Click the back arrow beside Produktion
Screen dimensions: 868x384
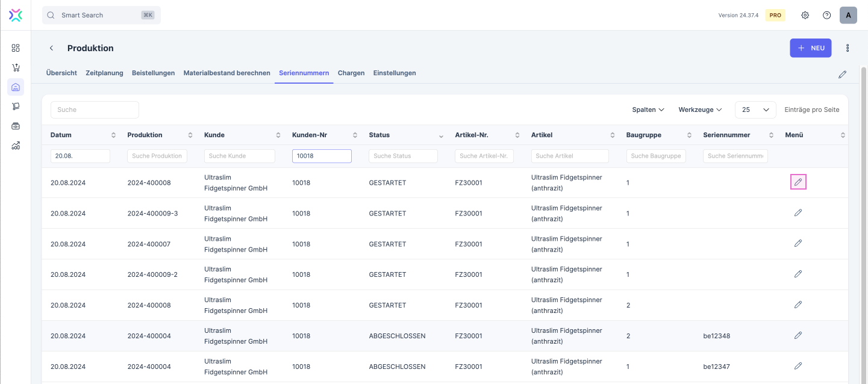pyautogui.click(x=52, y=48)
